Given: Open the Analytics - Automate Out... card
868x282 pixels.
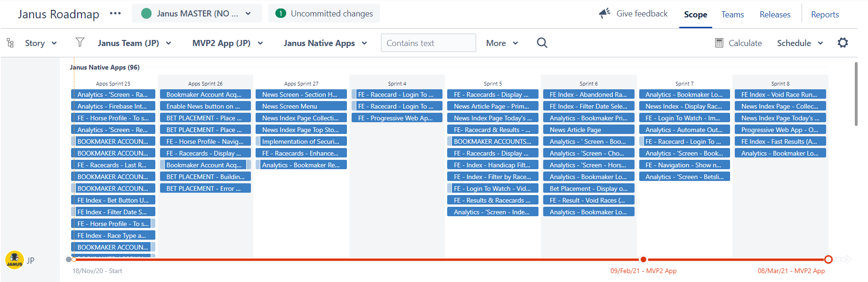Looking at the screenshot, I should pyautogui.click(x=684, y=130).
